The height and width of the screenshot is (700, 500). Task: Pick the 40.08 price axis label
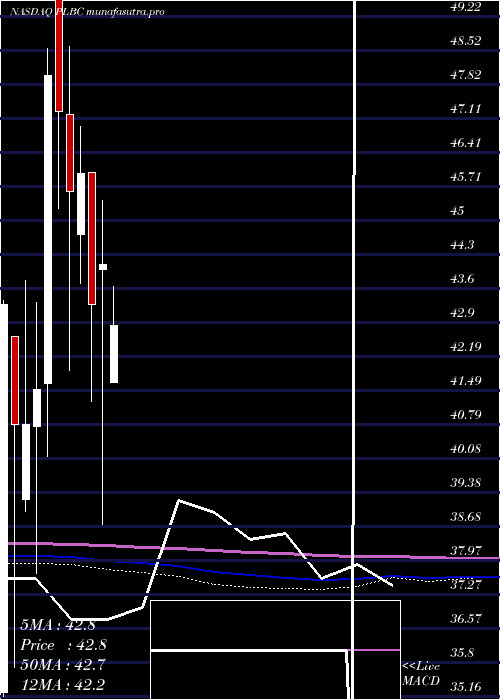coord(466,449)
